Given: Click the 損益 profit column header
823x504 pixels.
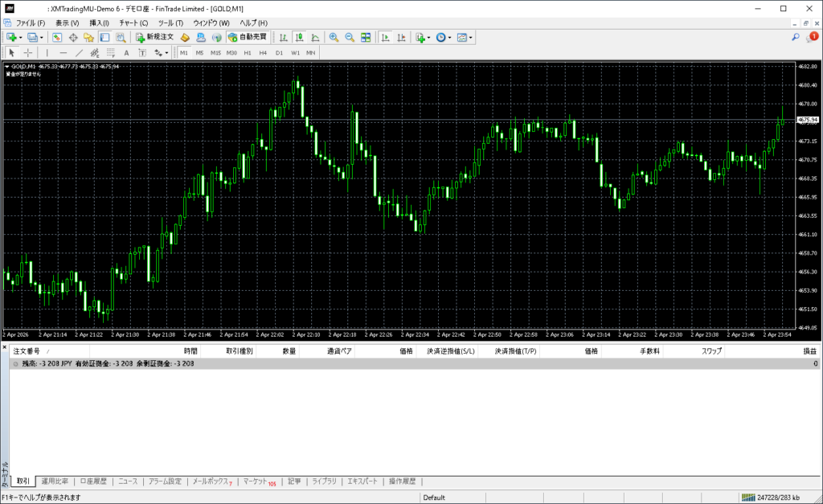Looking at the screenshot, I should [809, 351].
